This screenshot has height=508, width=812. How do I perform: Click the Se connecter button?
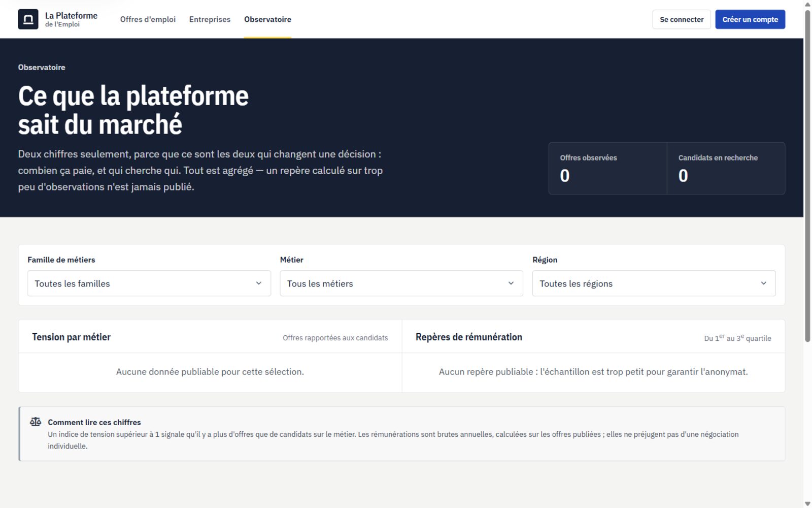click(x=682, y=19)
